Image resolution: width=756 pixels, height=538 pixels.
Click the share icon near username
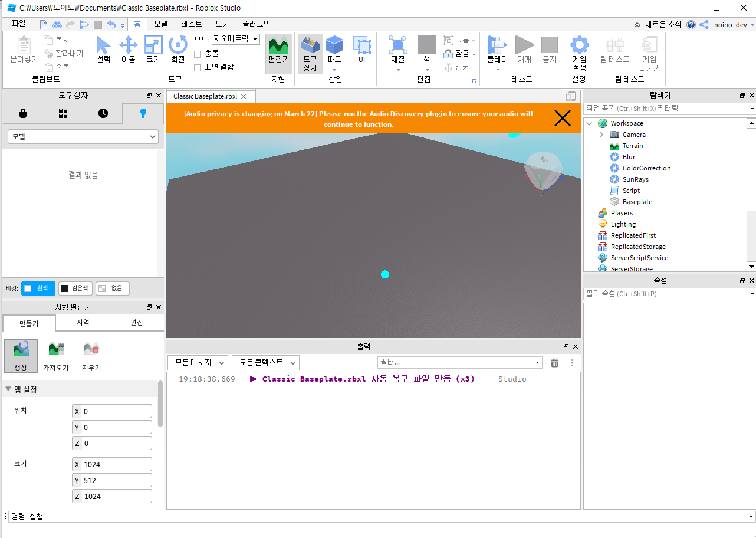(704, 24)
